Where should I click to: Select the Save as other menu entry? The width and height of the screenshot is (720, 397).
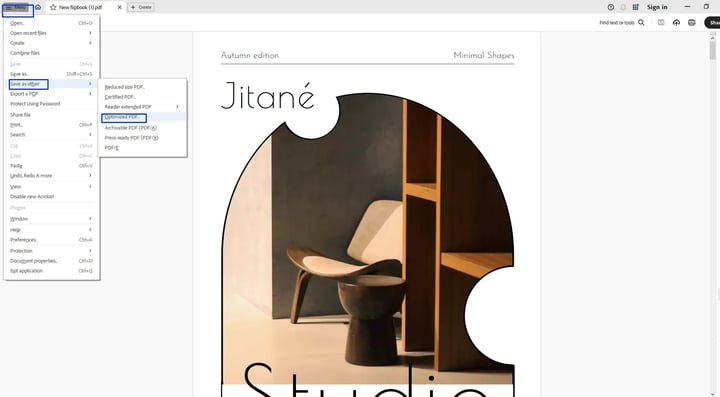click(x=51, y=84)
